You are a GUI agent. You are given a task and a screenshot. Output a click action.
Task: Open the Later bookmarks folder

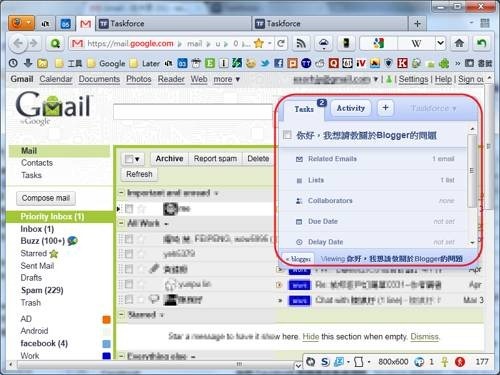coord(145,63)
